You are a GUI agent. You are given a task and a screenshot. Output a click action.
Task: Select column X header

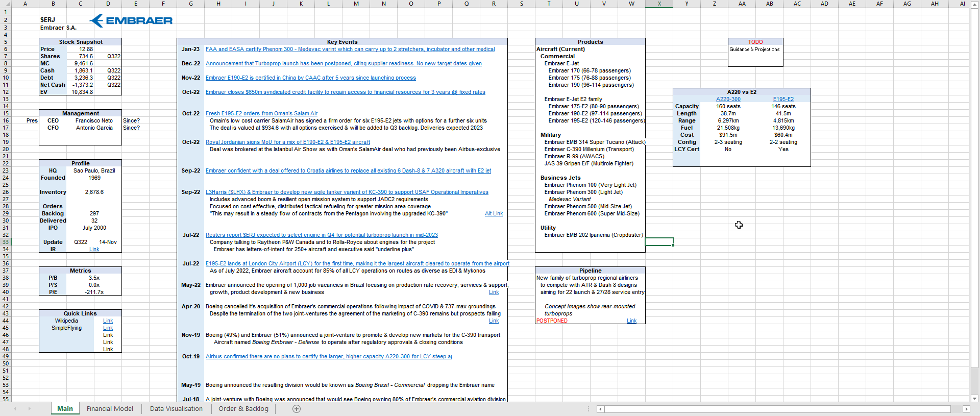click(659, 4)
